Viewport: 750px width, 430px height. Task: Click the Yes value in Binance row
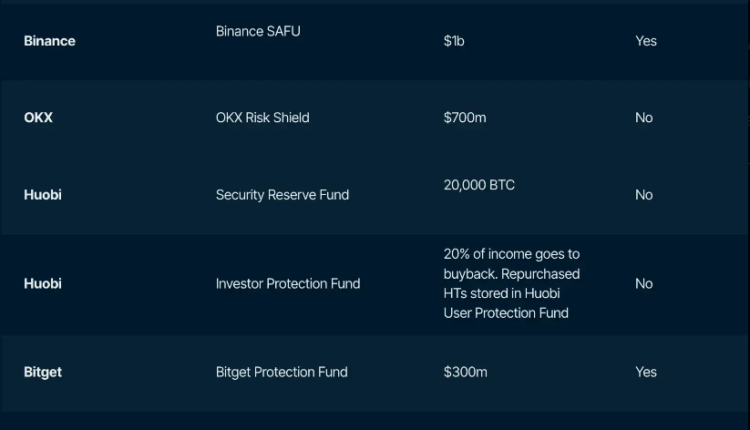646,41
